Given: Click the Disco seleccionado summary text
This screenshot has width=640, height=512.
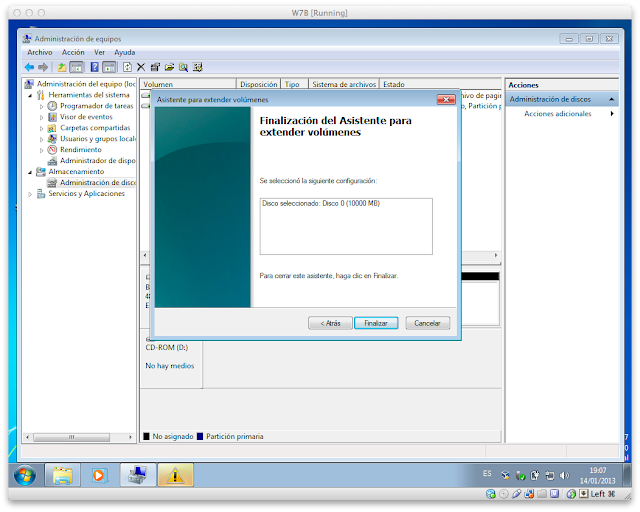Looking at the screenshot, I should (321, 203).
